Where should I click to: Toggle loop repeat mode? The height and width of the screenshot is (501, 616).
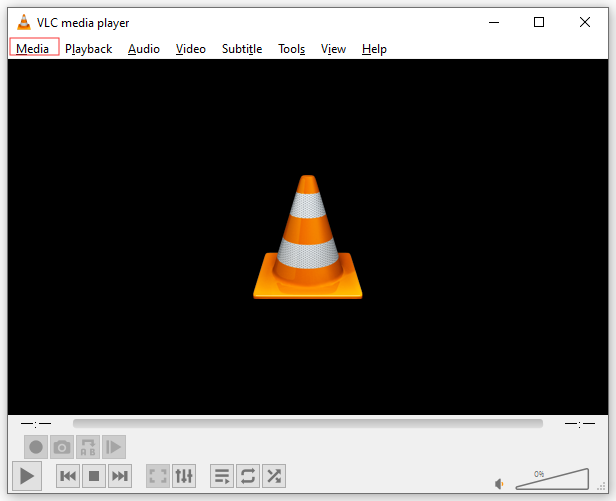[x=248, y=476]
